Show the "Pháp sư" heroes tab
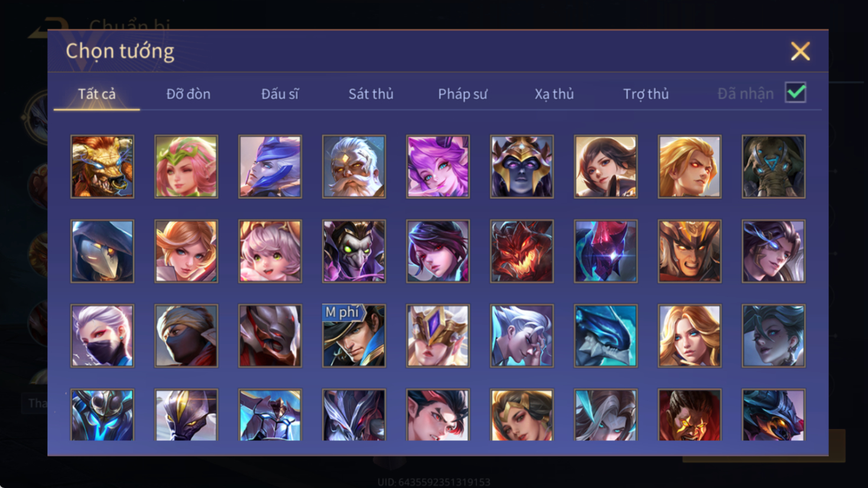This screenshot has width=868, height=488. pos(463,94)
